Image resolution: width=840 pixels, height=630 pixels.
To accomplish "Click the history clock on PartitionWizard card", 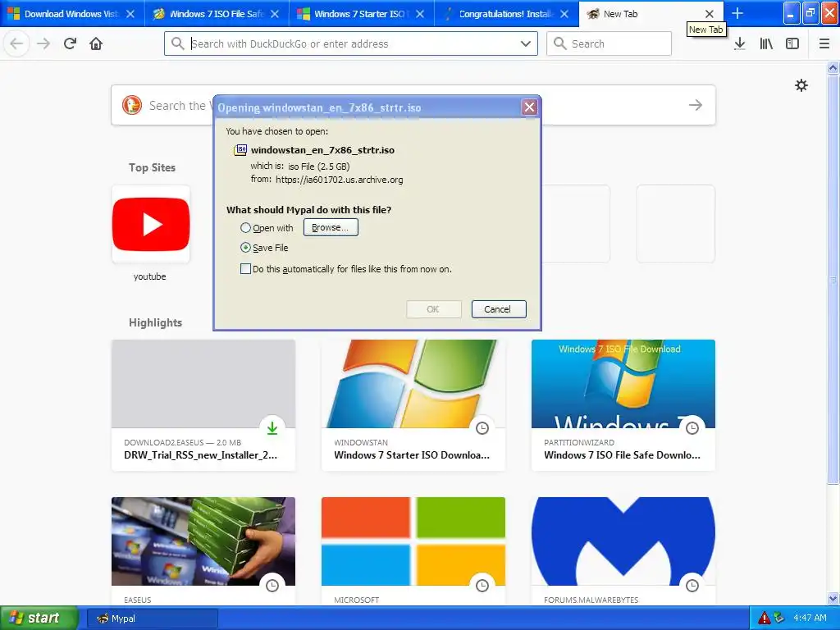I will click(x=692, y=428).
